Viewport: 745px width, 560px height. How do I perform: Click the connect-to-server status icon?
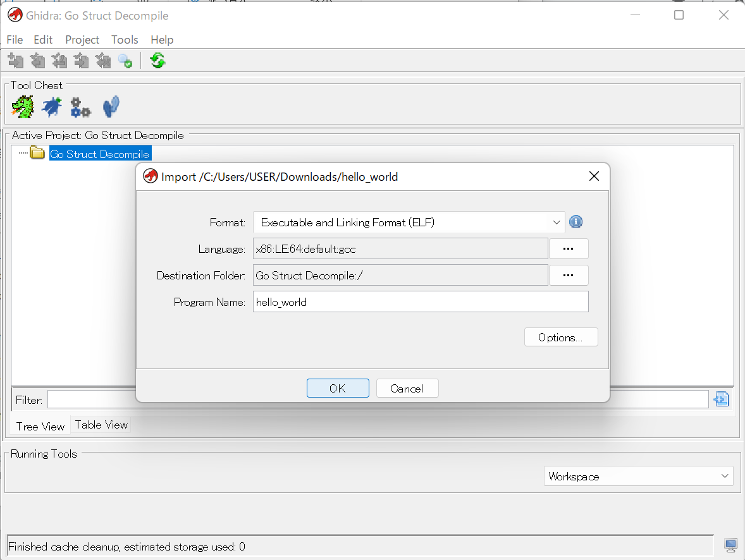[125, 60]
